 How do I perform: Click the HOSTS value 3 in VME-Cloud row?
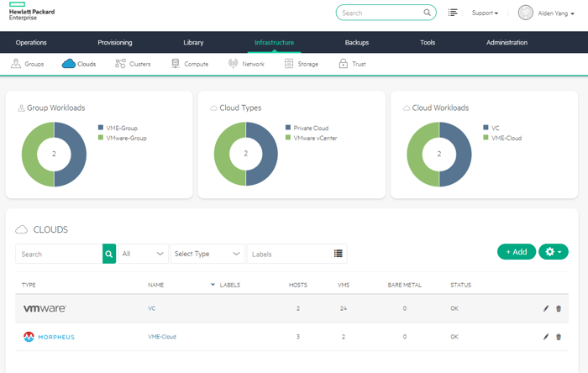pyautogui.click(x=298, y=337)
